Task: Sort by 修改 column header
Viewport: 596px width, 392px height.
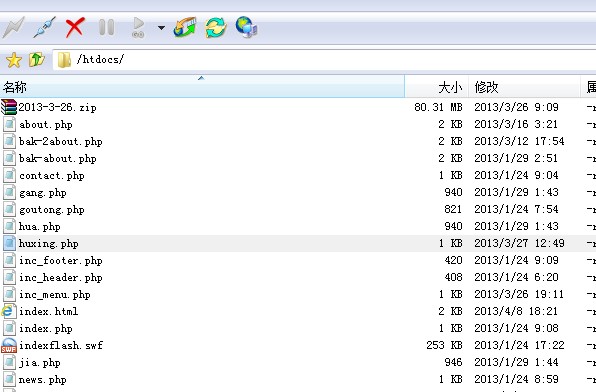Action: tap(525, 87)
